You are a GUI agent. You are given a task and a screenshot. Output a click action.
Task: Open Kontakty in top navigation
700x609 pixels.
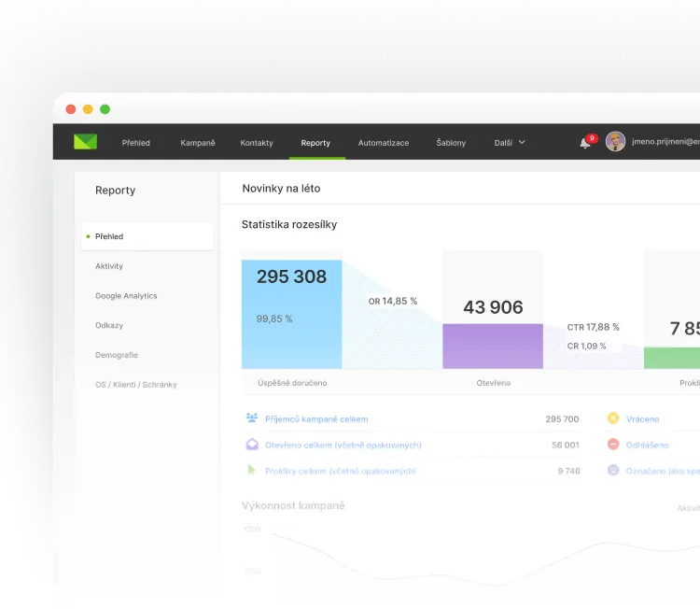point(257,143)
